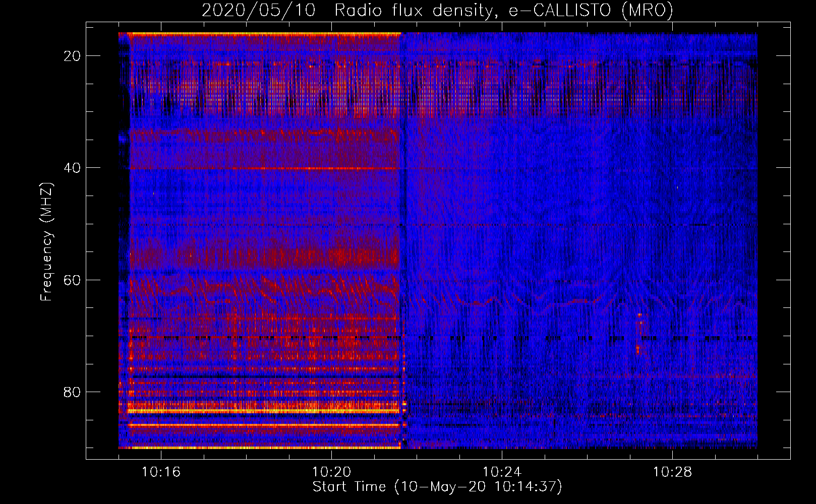Viewport: 816px width, 504px height.
Task: Click the 60 frequency tick label
Action: (x=72, y=280)
